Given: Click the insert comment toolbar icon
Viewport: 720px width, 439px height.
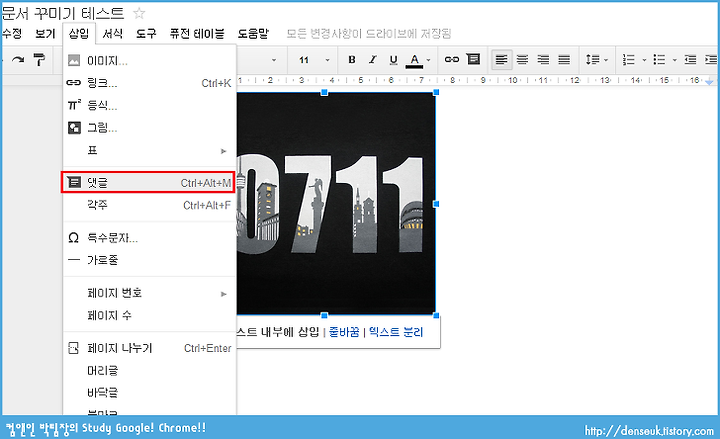Looking at the screenshot, I should tap(473, 59).
